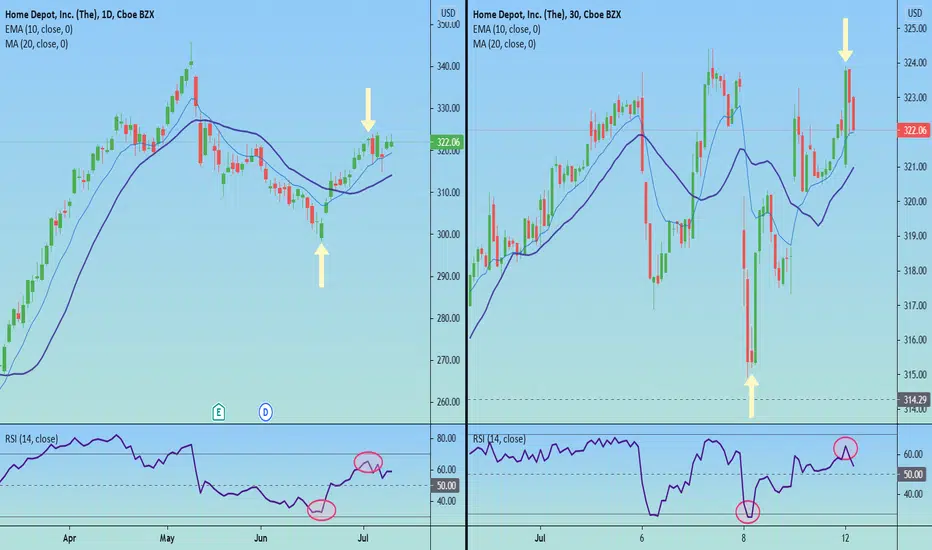The image size is (932, 550).
Task: Open MA (20, close, 0) in the left chart
Action: click(x=36, y=44)
